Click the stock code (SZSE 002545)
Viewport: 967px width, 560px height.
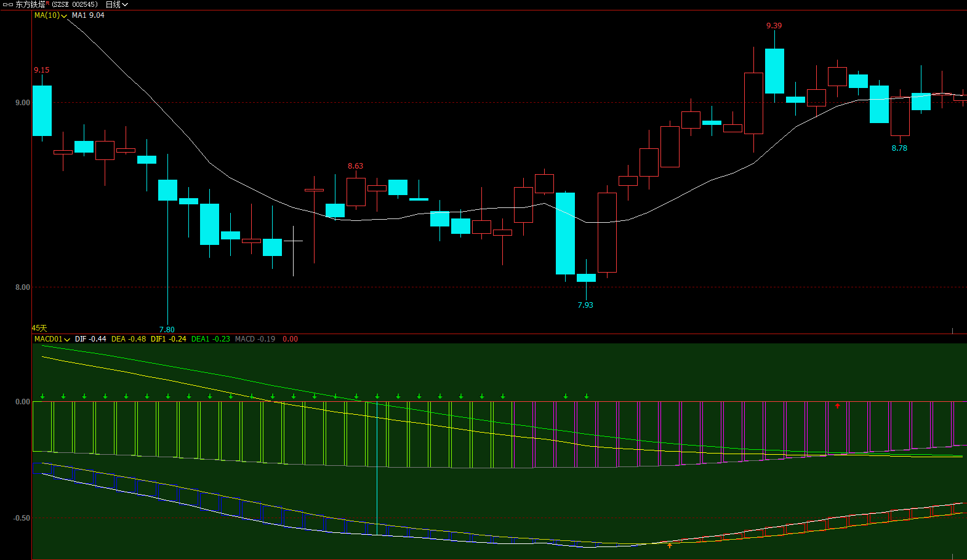[x=74, y=4]
